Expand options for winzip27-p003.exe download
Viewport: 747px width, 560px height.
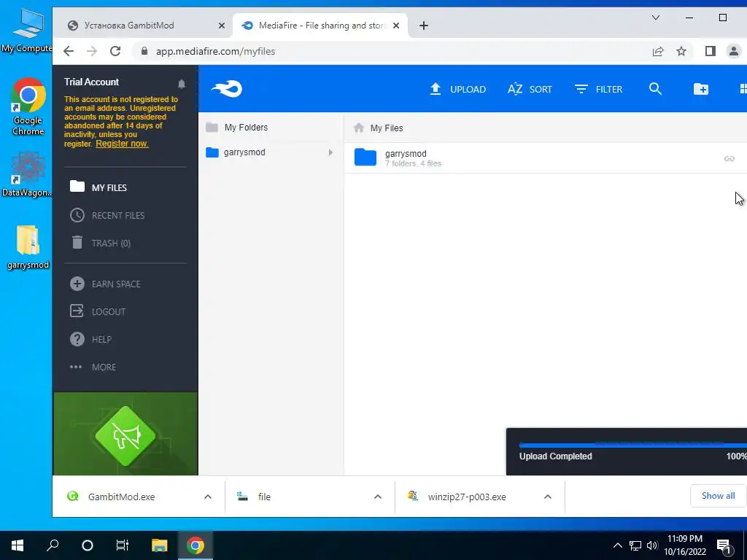[548, 497]
